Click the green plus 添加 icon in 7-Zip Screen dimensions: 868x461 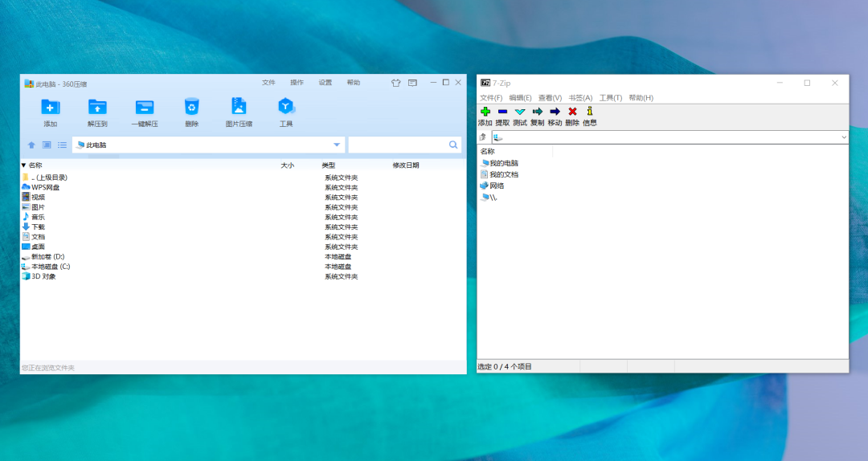tap(485, 112)
